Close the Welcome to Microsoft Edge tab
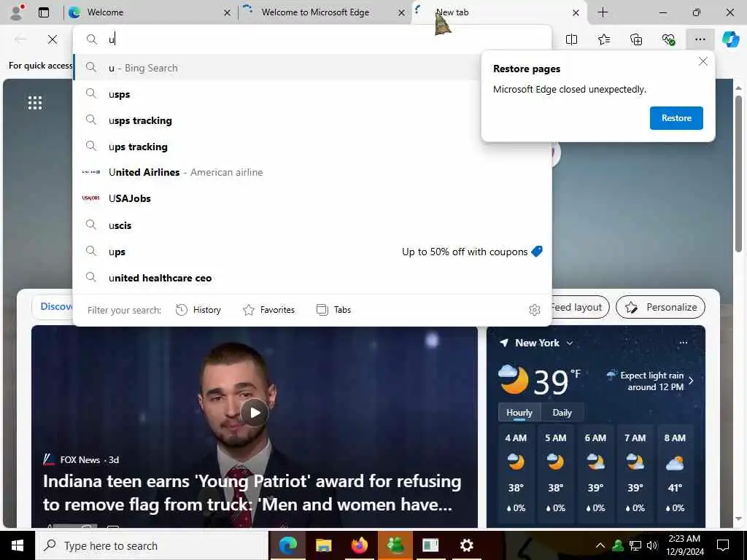 pyautogui.click(x=402, y=13)
